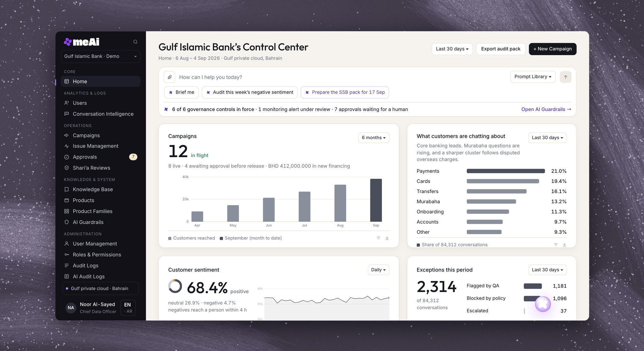Click the NA user avatar
This screenshot has height=351, width=644.
pyautogui.click(x=71, y=308)
